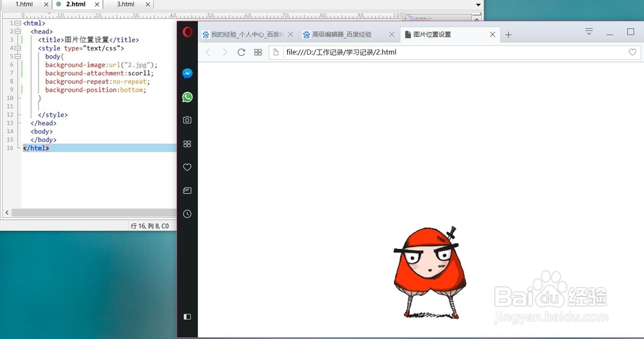This screenshot has height=339, width=644.
Task: Open bookmarks heart in Opera sidebar
Action: pyautogui.click(x=187, y=167)
